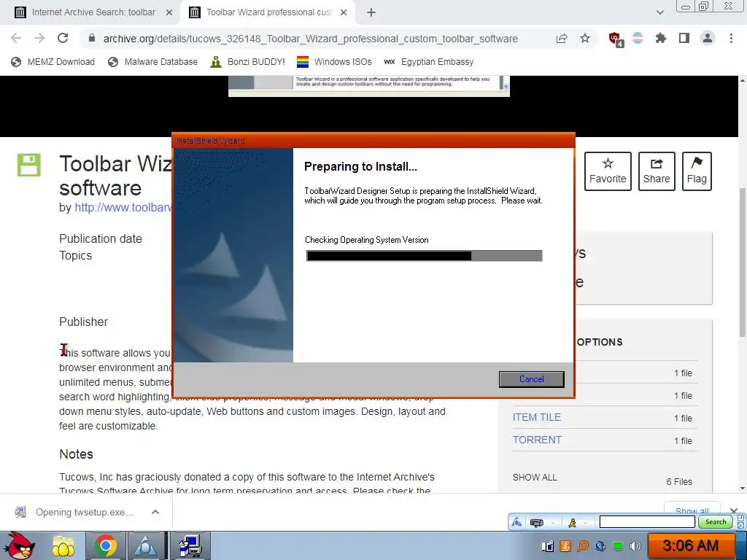Open the uBlock shield extension icon
The height and width of the screenshot is (560, 747).
coord(616,39)
